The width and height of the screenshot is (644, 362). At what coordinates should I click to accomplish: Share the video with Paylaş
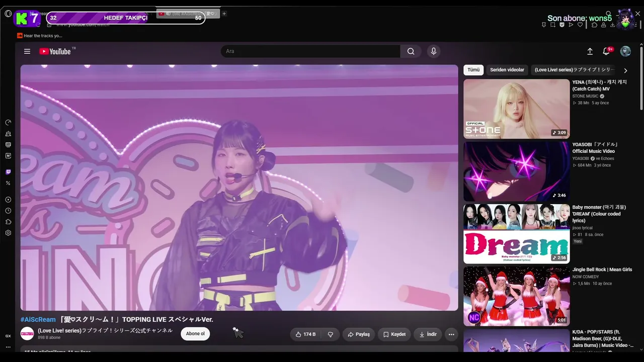coord(359,334)
